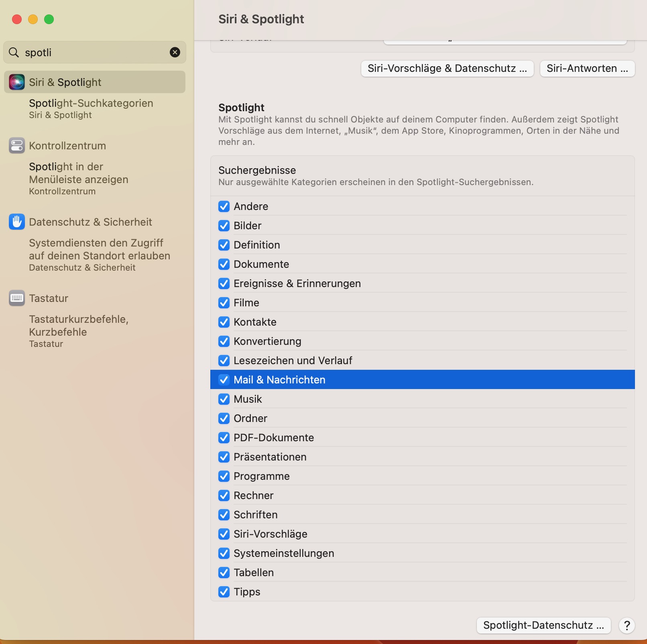
Task: Uncheck the Präsentationen checkbox
Action: (224, 457)
